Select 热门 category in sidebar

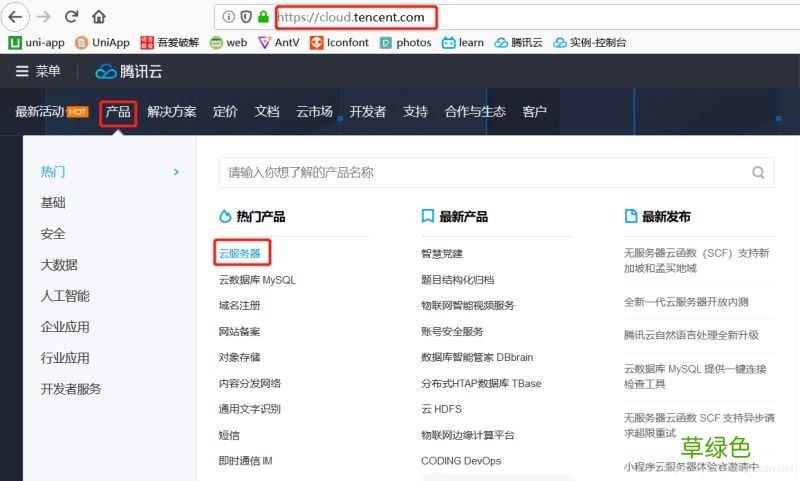coord(53,172)
